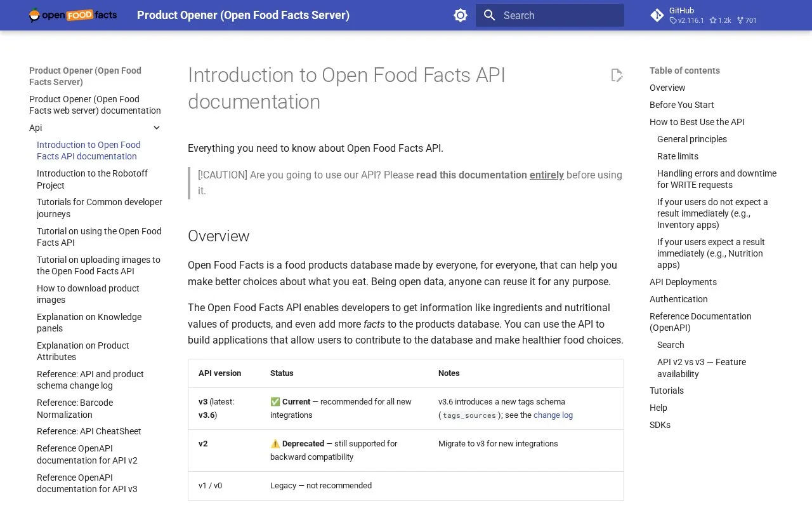Jump to How to Best Use the API
This screenshot has height=508, width=812.
pyautogui.click(x=697, y=122)
